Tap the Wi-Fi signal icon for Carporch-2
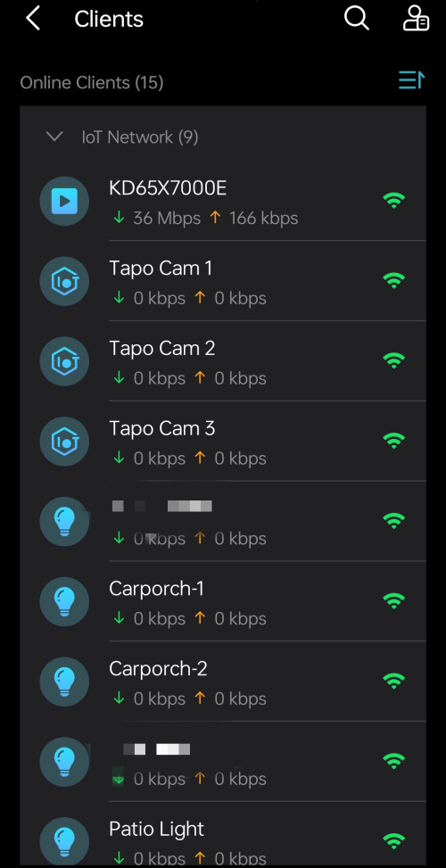 click(393, 681)
